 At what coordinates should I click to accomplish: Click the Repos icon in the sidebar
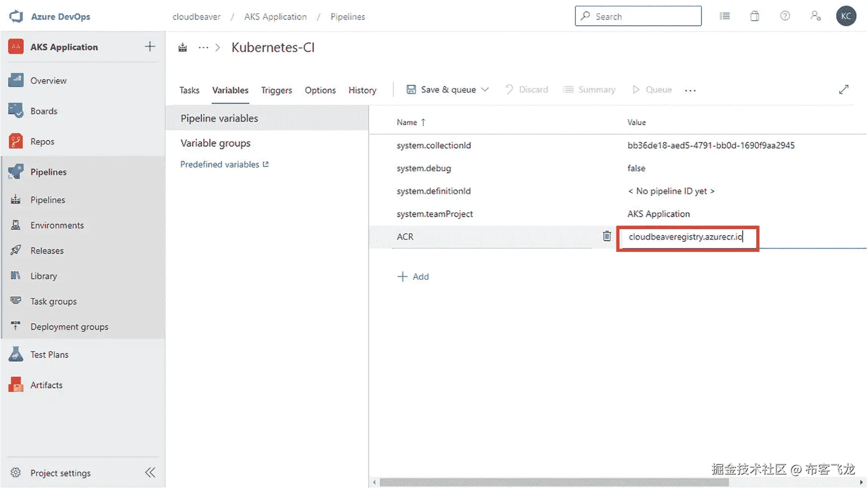click(16, 142)
